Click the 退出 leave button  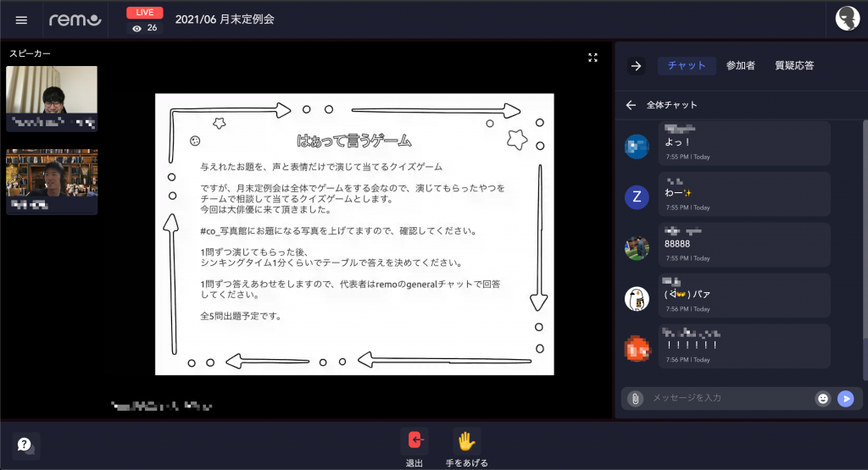tap(415, 440)
